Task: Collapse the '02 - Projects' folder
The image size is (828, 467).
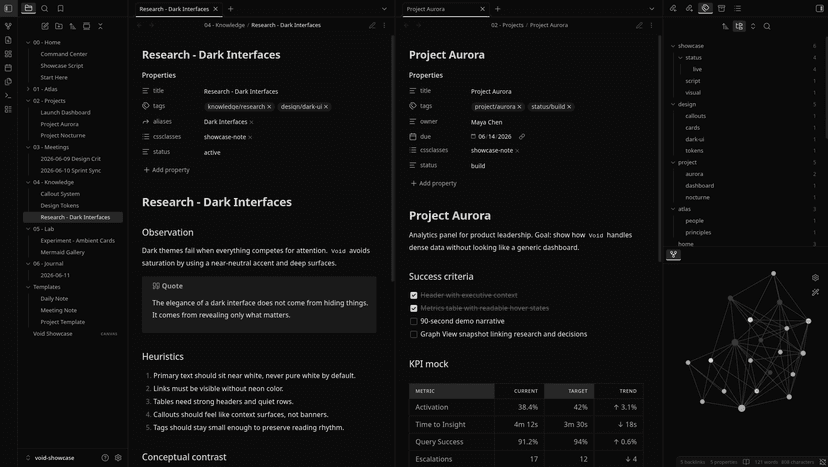Action: [28, 100]
